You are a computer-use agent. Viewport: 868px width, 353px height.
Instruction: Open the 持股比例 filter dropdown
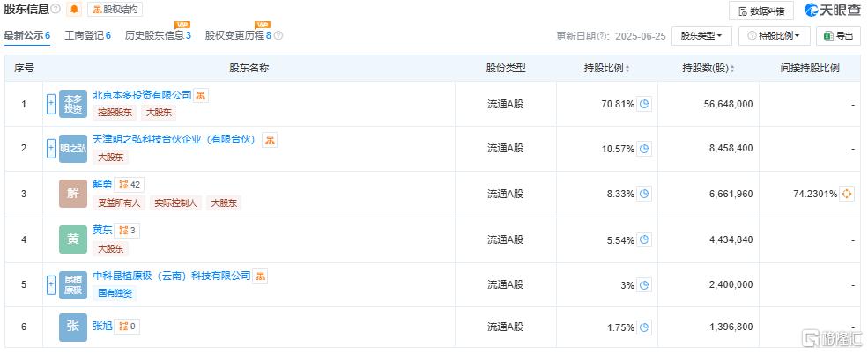point(774,36)
